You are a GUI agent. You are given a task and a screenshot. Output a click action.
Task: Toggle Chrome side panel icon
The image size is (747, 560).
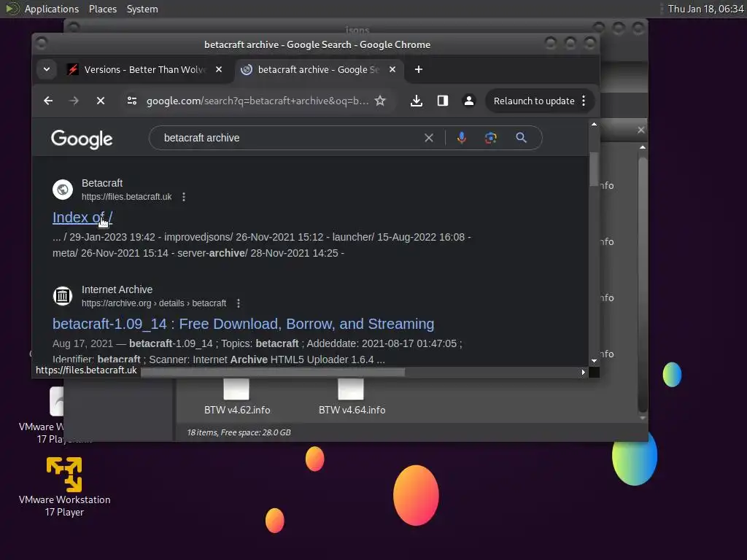443,101
